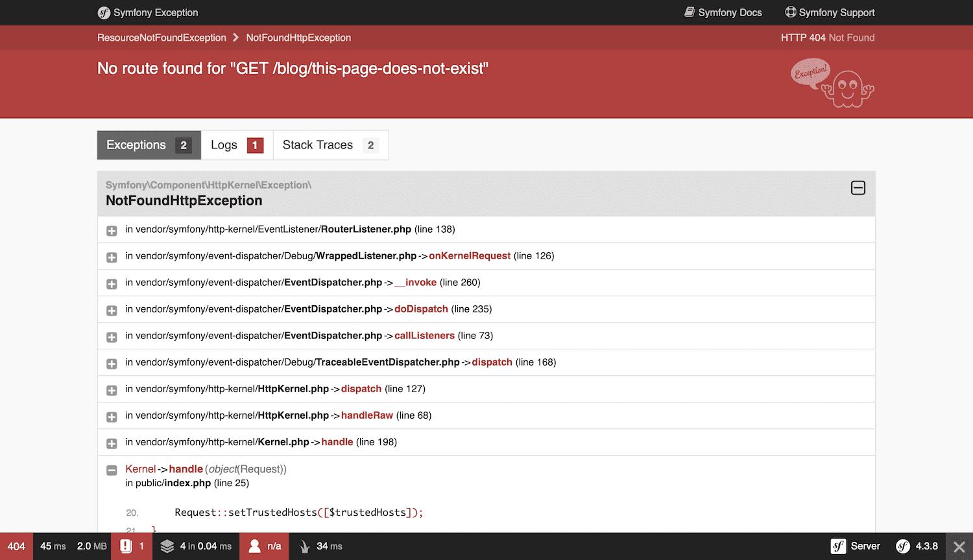
Task: Click the Symfony Exception header title
Action: click(156, 12)
